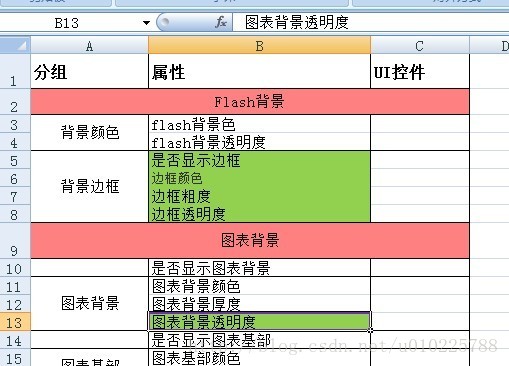Click the 图表背景颜色 cell
The image size is (509, 366).
(x=259, y=286)
